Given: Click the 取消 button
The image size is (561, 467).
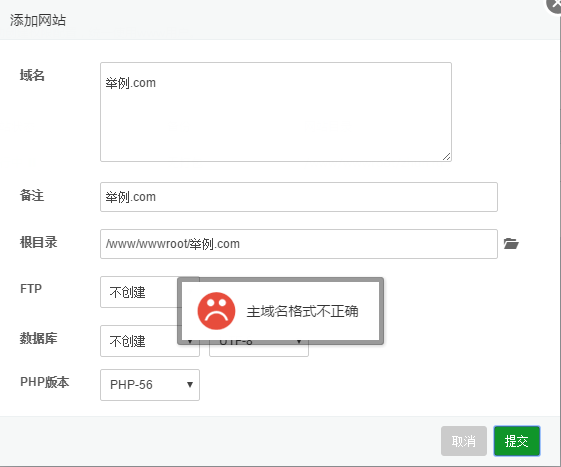Looking at the screenshot, I should 464,441.
